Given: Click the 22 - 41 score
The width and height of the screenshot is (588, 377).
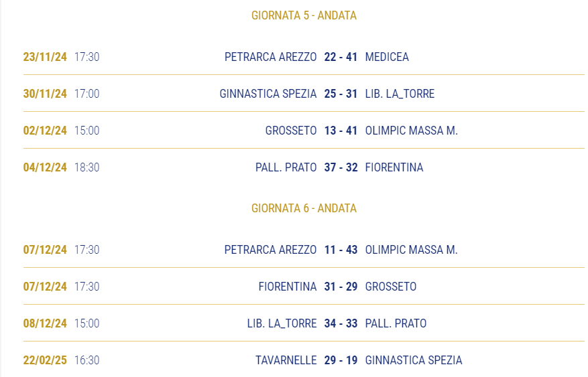Looking at the screenshot, I should coord(341,57).
